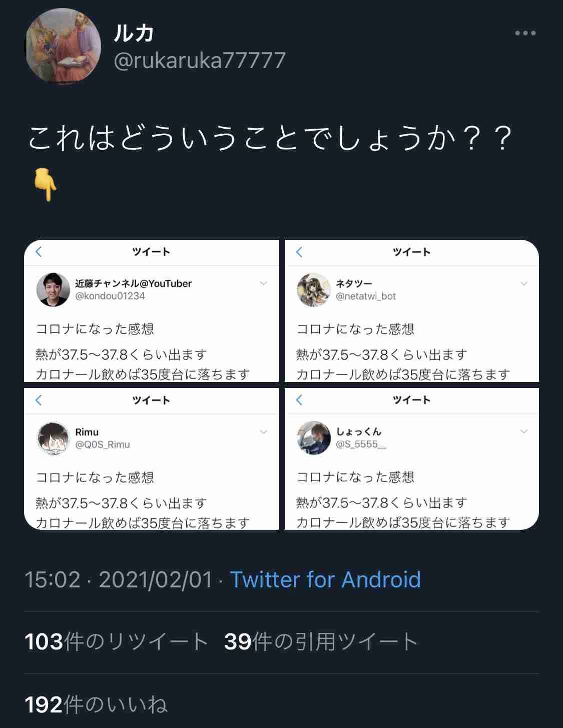Tap the ルカ profile avatar
The image size is (563, 728).
[x=63, y=46]
